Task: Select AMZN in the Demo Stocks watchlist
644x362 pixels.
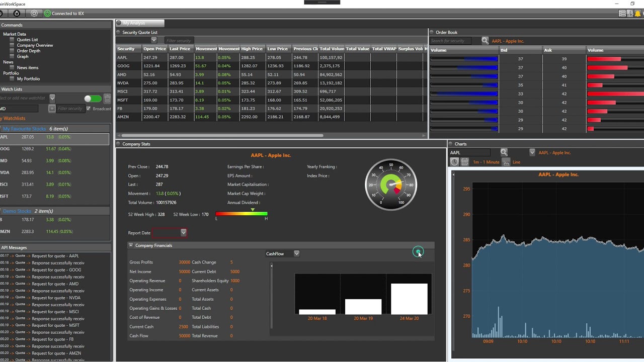Action: 55,231
